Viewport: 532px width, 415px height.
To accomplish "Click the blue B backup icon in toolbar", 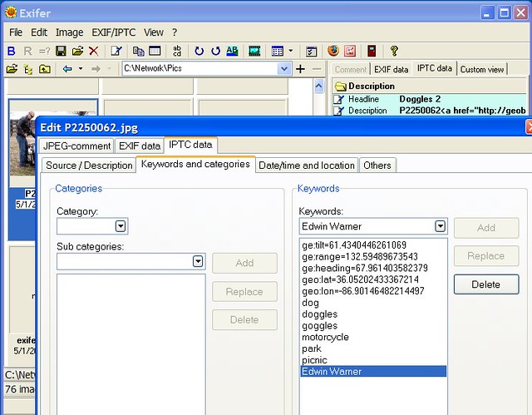I will coord(12,51).
